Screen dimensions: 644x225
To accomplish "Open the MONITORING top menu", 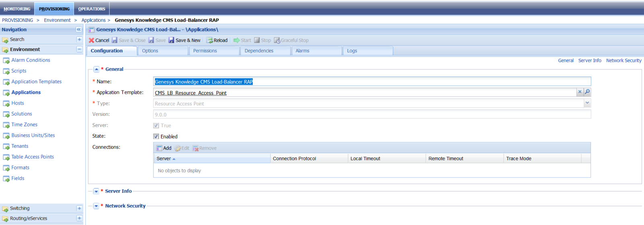I will point(17,9).
